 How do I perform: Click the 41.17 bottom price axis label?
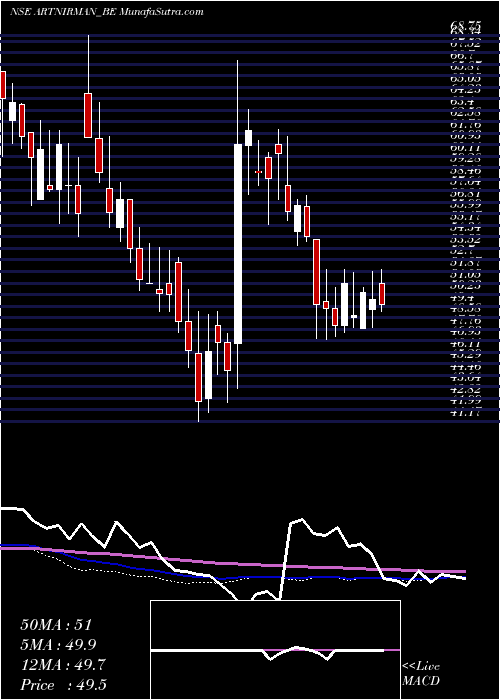(465, 413)
